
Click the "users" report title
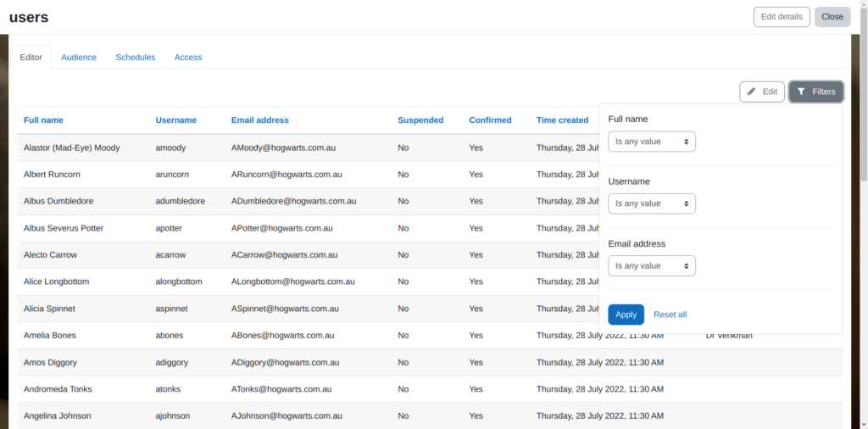tap(29, 17)
